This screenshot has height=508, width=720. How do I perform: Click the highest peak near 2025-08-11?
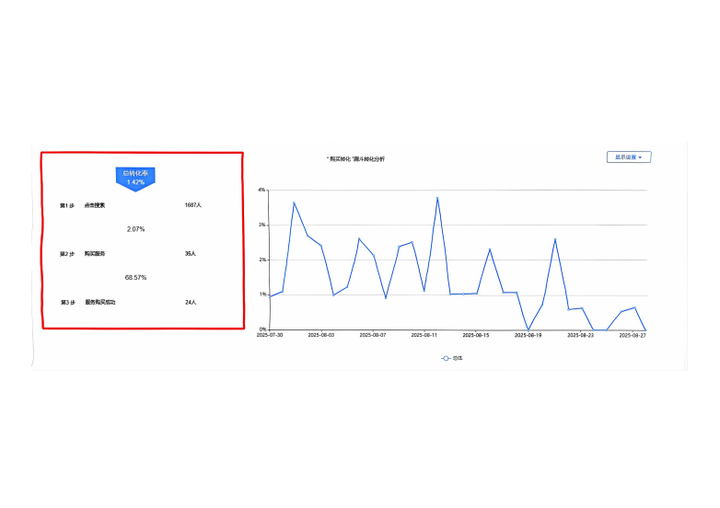click(x=438, y=198)
